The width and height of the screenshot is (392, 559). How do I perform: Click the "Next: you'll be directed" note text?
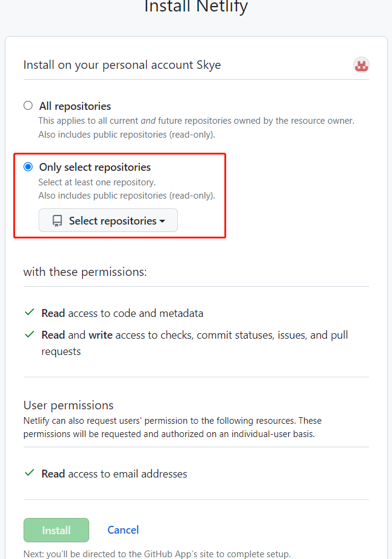pyautogui.click(x=157, y=554)
